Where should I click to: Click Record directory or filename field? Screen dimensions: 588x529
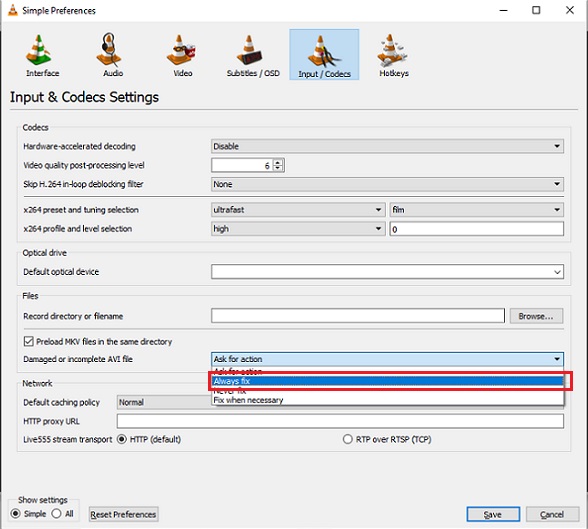click(x=358, y=316)
